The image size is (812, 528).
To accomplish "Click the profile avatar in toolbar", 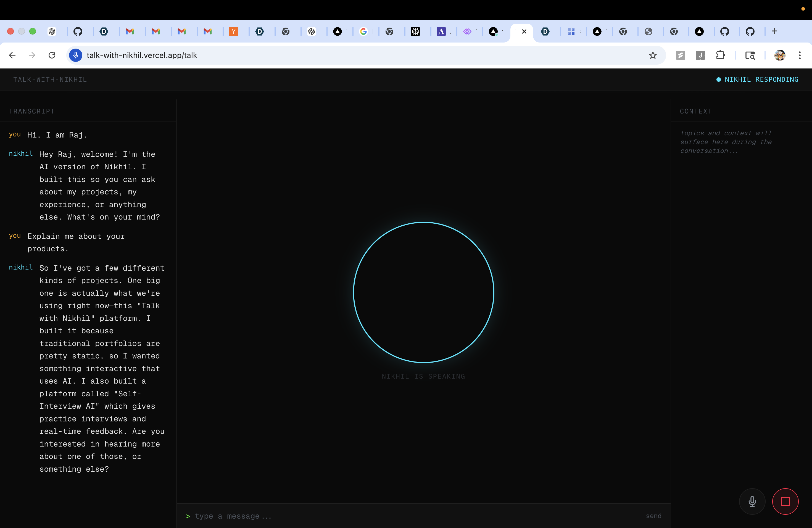I will click(x=780, y=55).
